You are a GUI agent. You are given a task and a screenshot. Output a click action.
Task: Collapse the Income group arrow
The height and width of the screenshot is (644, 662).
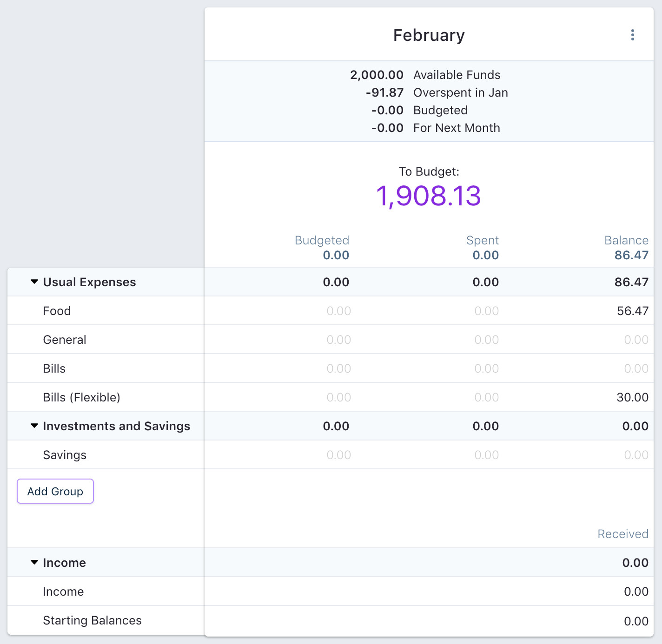34,562
